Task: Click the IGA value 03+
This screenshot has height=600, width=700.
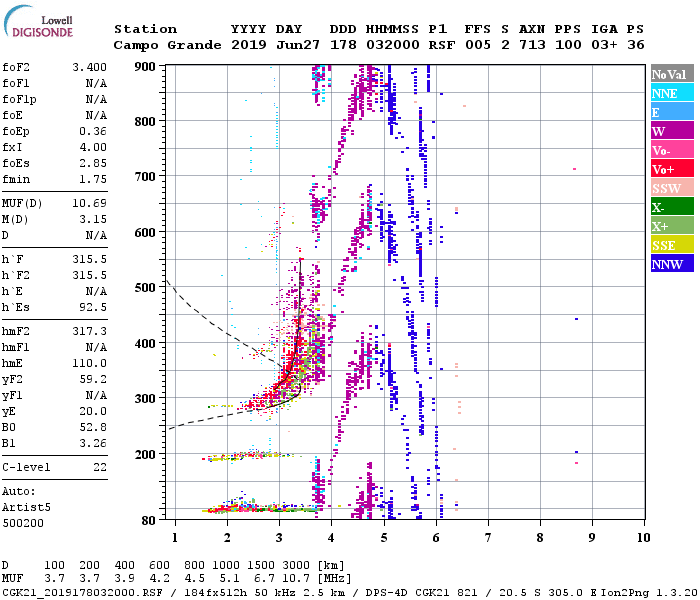Action: click(604, 45)
